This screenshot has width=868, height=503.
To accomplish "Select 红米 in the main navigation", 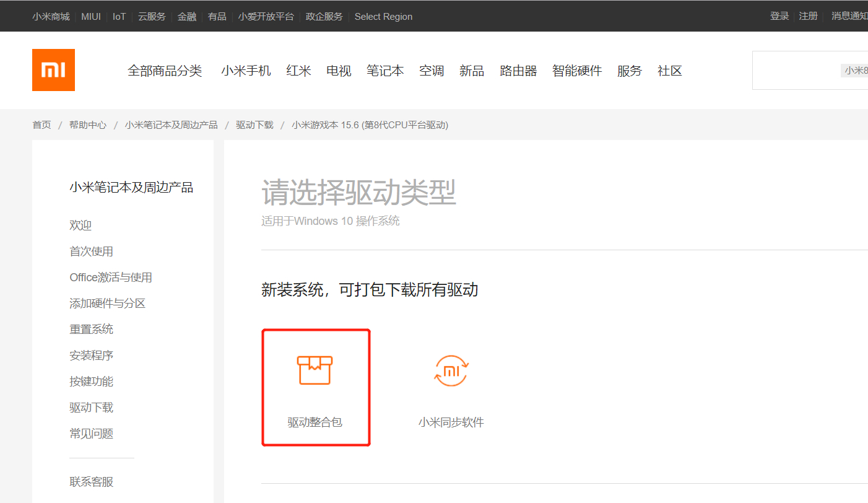I will pyautogui.click(x=299, y=71).
